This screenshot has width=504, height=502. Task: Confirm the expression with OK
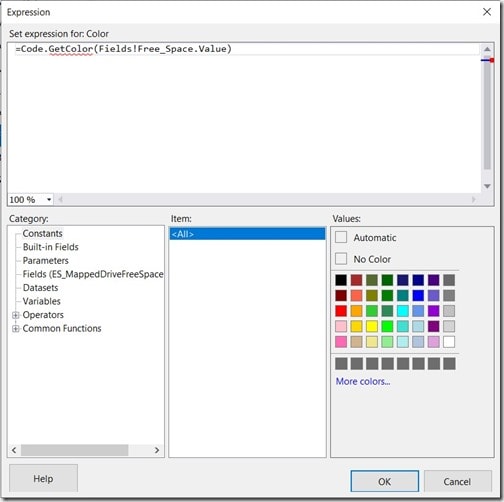pos(384,481)
